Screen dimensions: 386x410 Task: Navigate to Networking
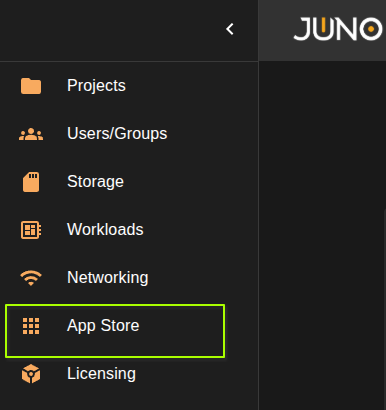coord(108,277)
